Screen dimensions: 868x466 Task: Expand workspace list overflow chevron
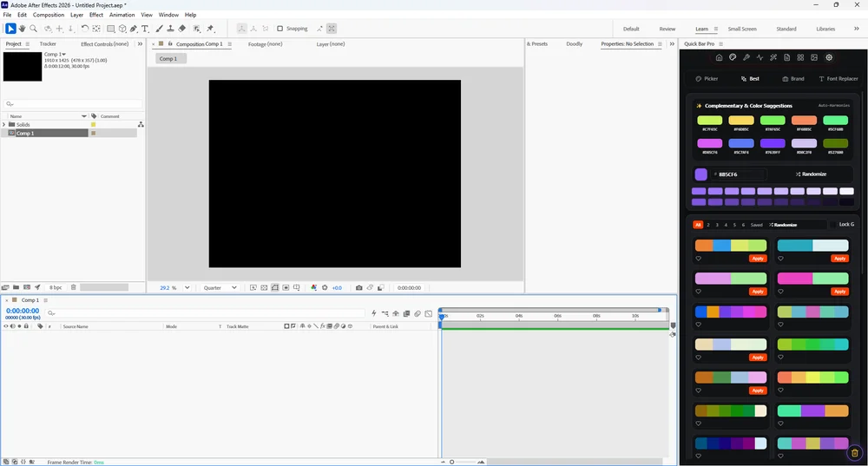click(857, 29)
